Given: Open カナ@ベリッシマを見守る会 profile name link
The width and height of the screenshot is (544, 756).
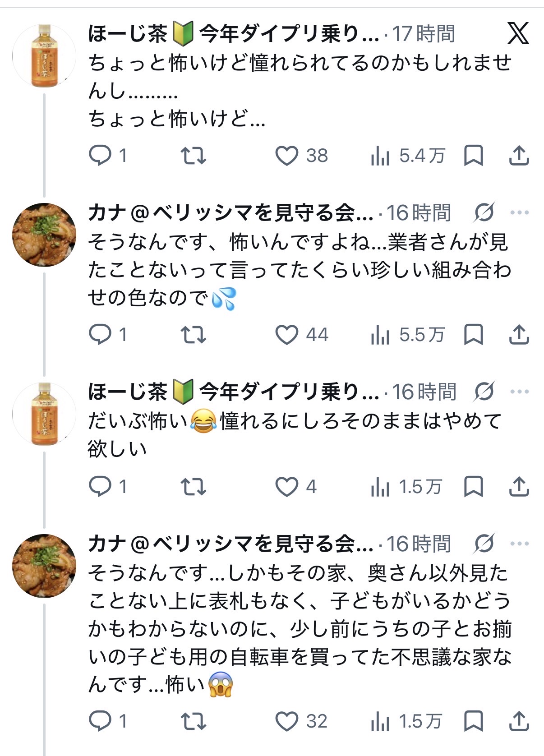Looking at the screenshot, I should (x=230, y=212).
